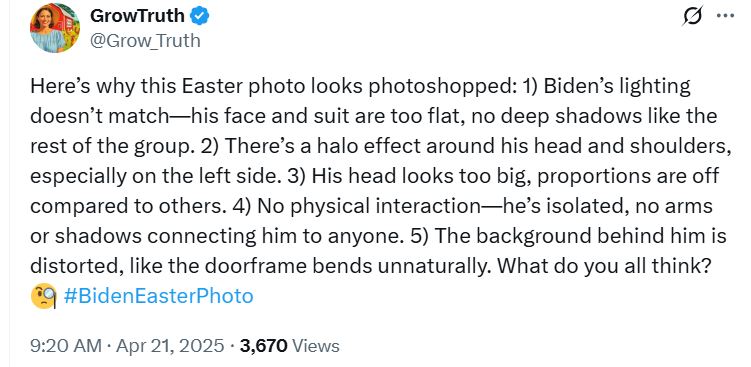
Task: Open Grok explain icon on the post
Action: point(694,16)
